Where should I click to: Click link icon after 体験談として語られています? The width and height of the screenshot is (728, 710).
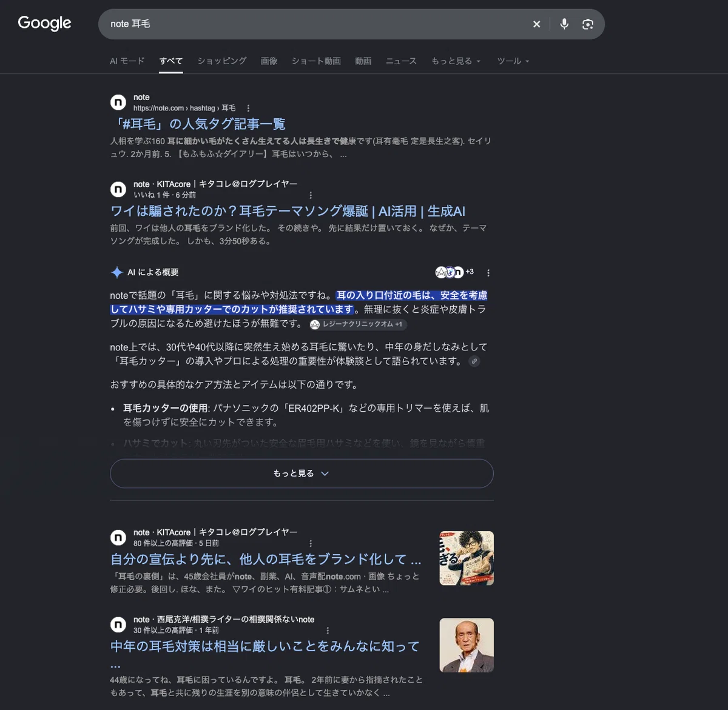(474, 361)
